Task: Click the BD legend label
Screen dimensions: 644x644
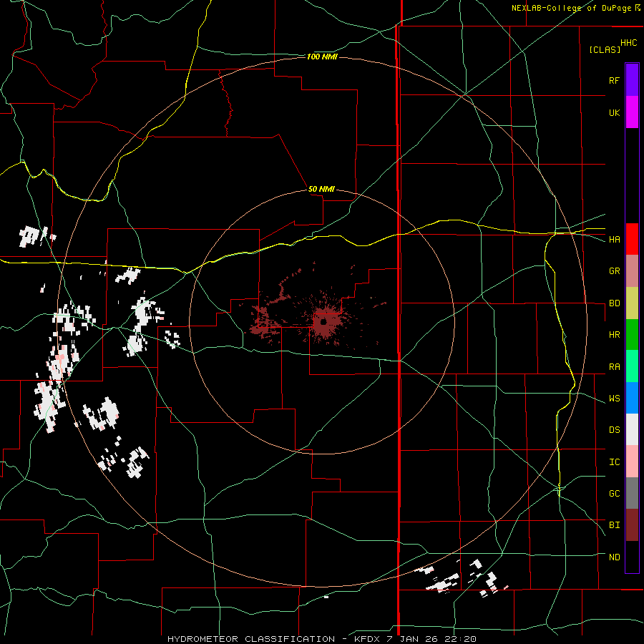Action: [x=614, y=303]
